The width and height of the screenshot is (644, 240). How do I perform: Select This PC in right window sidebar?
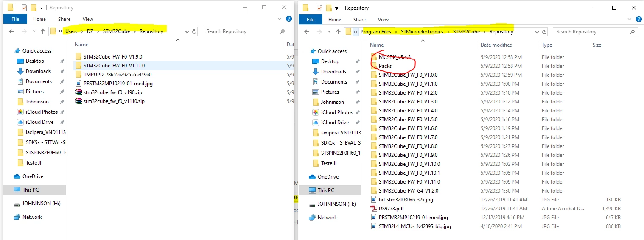point(326,190)
